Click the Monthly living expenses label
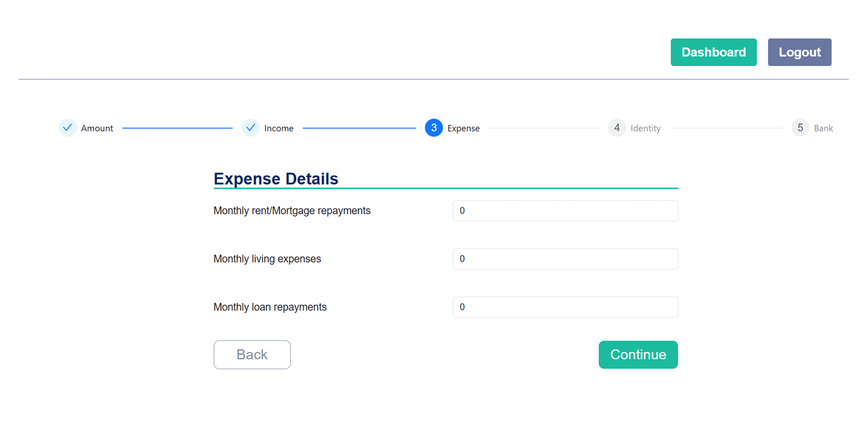Viewport: 868px width, 437px height. [267, 259]
